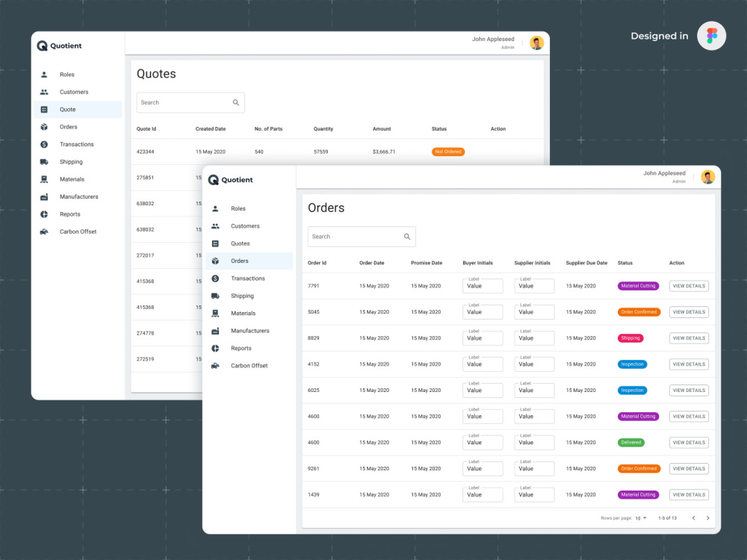747x560 pixels.
Task: Click Orders box icon in Orders window sidebar
Action: (215, 261)
